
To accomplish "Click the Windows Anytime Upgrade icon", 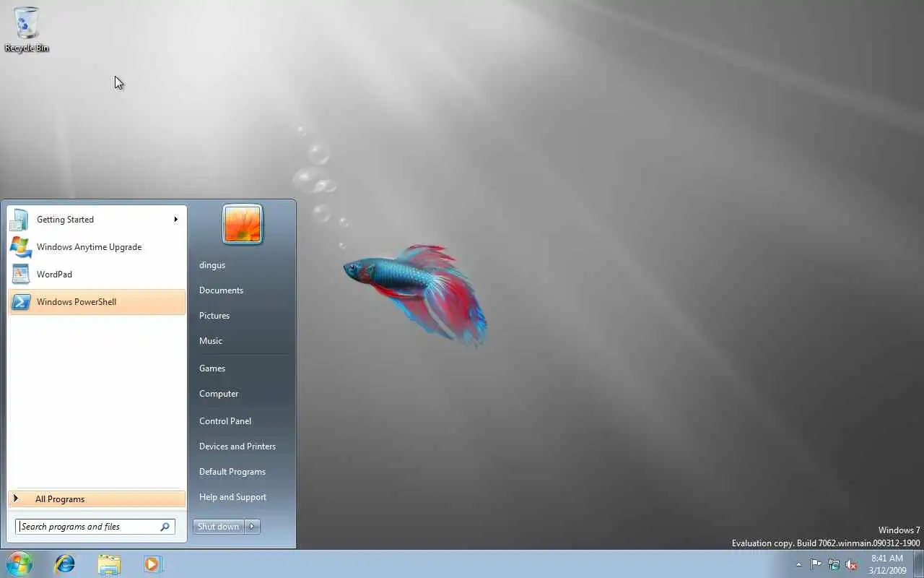I will (x=19, y=247).
